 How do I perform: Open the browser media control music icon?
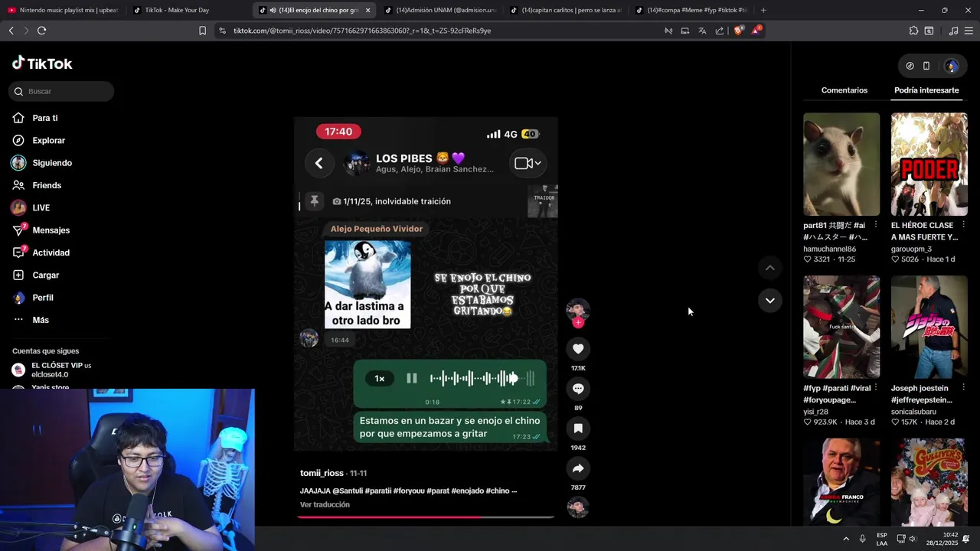point(953,31)
